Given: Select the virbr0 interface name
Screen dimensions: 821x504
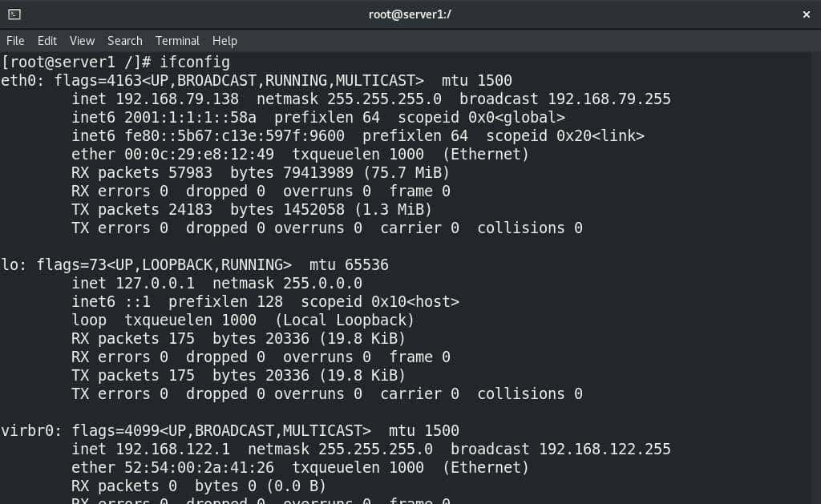Looking at the screenshot, I should [x=26, y=430].
